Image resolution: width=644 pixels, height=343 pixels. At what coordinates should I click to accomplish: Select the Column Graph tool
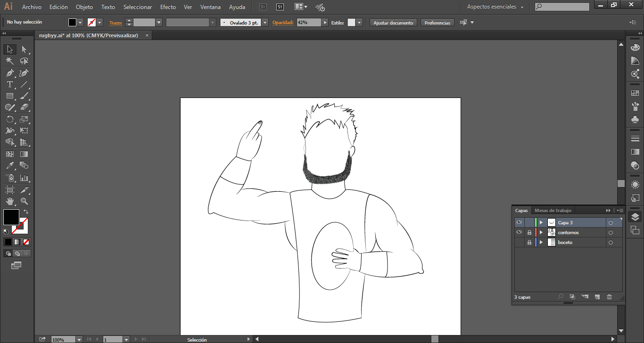coord(24,178)
